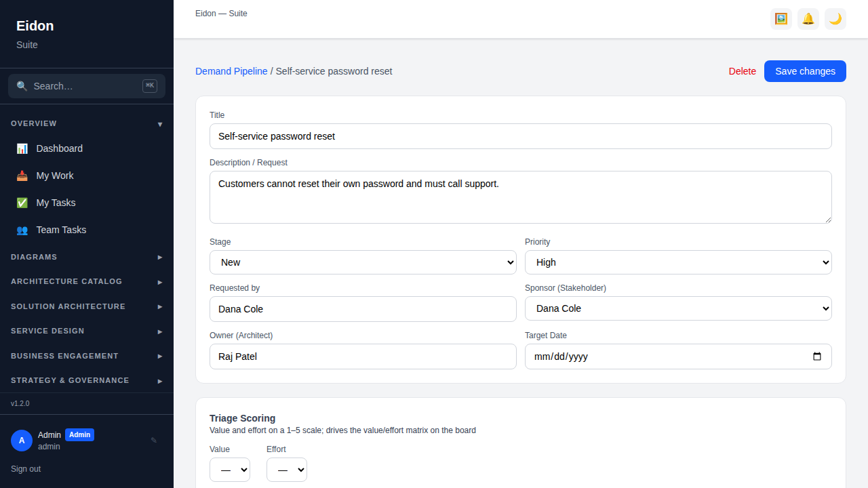Expand the Service Design section
868x488 pixels.
[87, 331]
